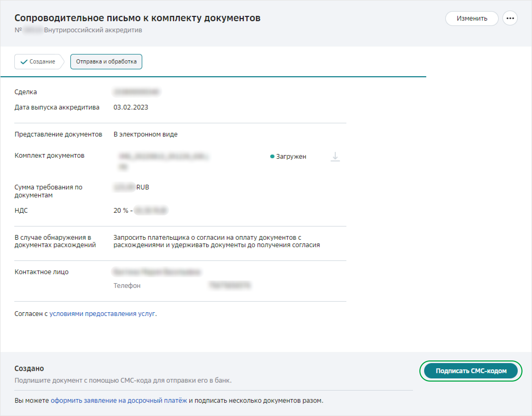Click the Представление документов label
Image resolution: width=532 pixels, height=416 pixels.
pos(58,134)
